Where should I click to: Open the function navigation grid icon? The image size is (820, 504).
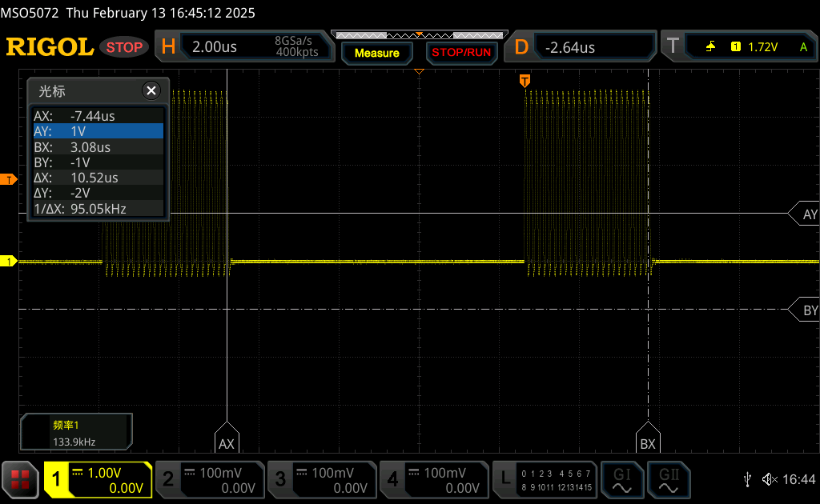click(20, 479)
